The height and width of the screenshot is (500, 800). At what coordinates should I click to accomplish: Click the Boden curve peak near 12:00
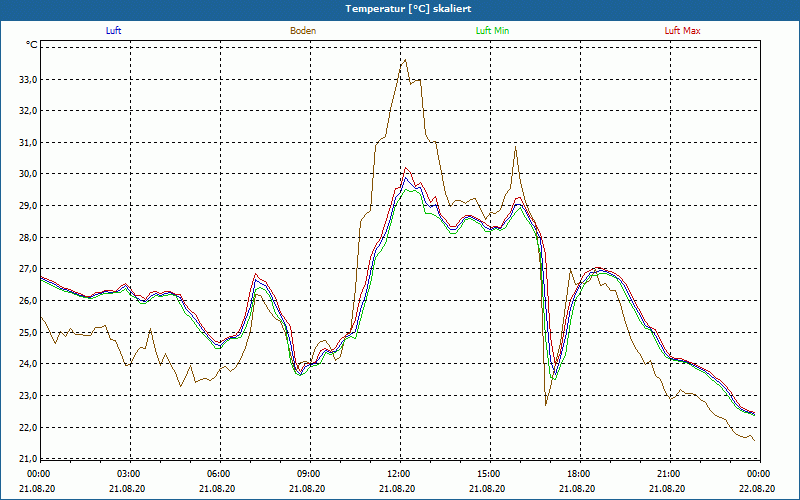pyautogui.click(x=405, y=60)
